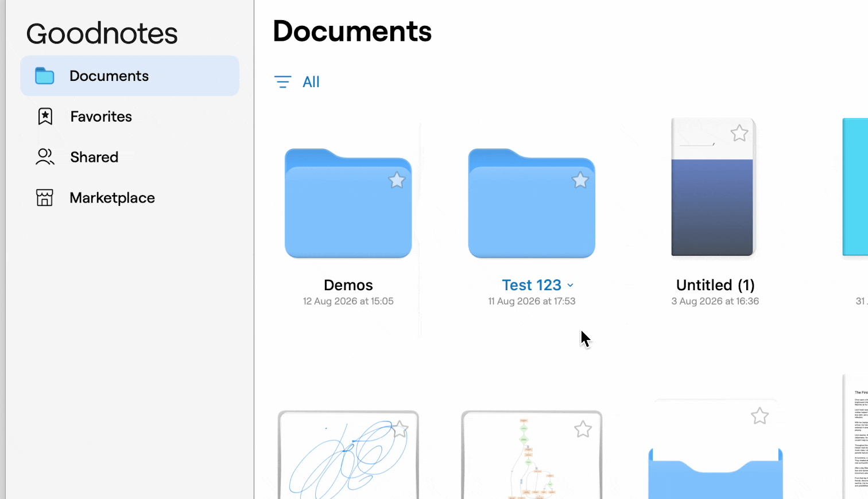The width and height of the screenshot is (868, 499).
Task: Open the blue folder-cover notebook in bottom row
Action: 715,449
